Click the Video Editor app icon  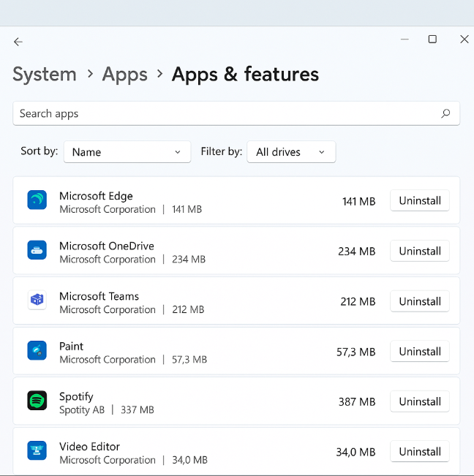[x=37, y=450]
